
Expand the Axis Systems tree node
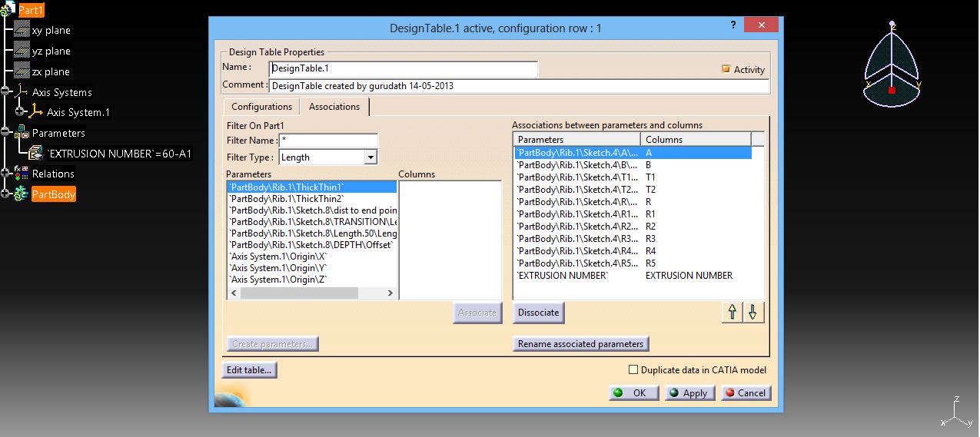click(x=6, y=92)
